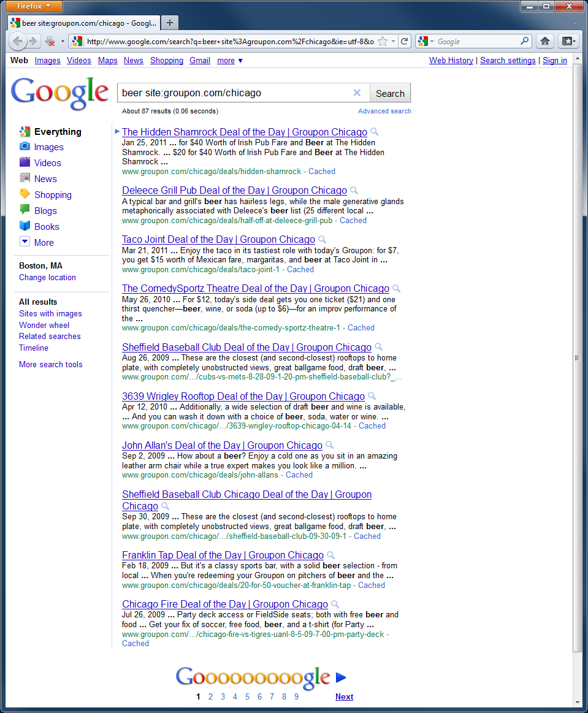
Task: Go to Images in top navigation
Action: [x=48, y=61]
